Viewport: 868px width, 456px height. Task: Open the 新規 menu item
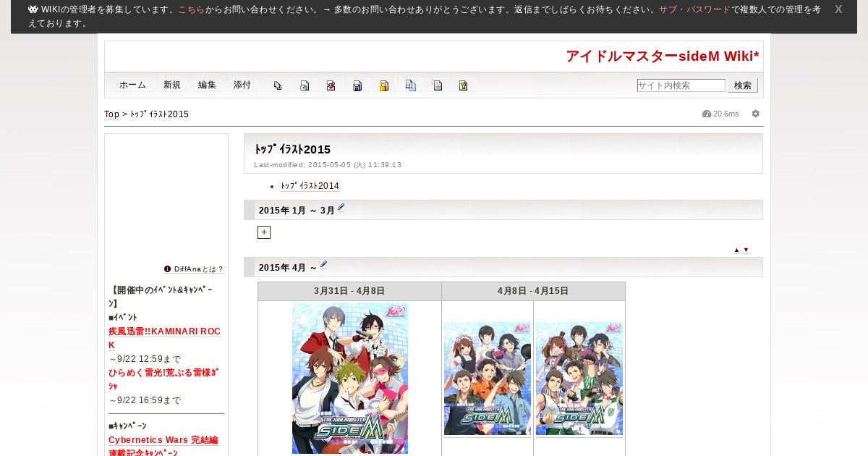172,85
